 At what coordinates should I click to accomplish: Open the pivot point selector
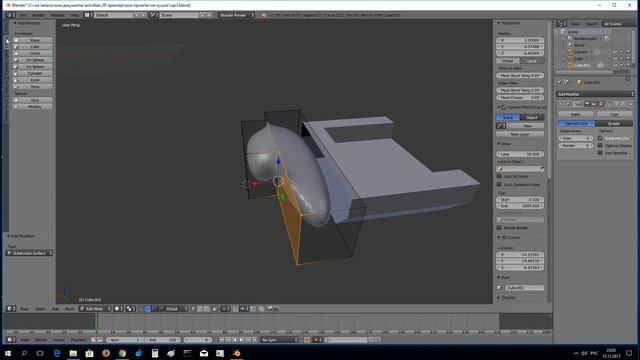click(131, 309)
